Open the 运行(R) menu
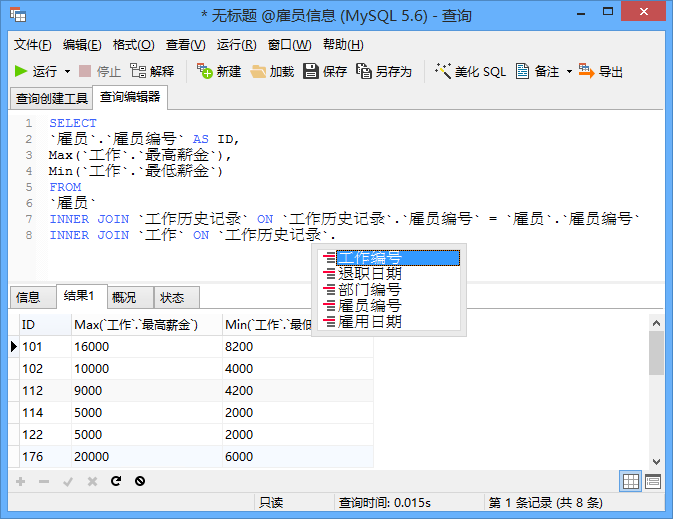 (x=236, y=45)
